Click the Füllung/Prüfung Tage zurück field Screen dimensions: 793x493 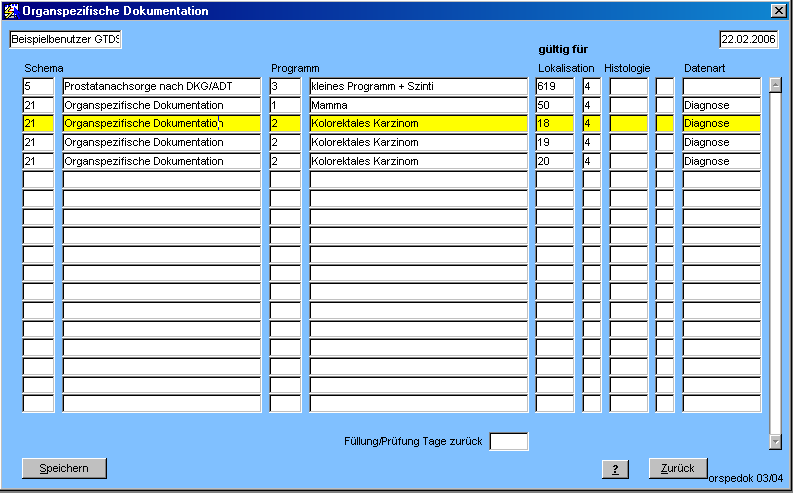508,441
